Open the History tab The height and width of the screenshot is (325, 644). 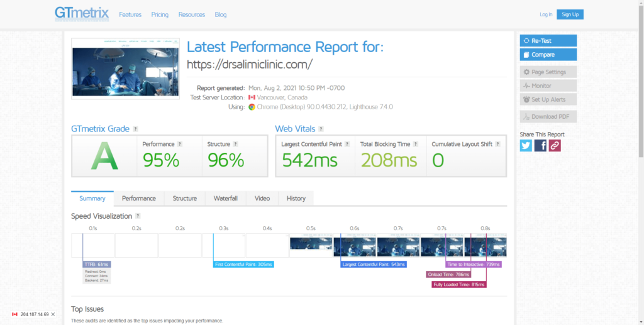pos(296,199)
